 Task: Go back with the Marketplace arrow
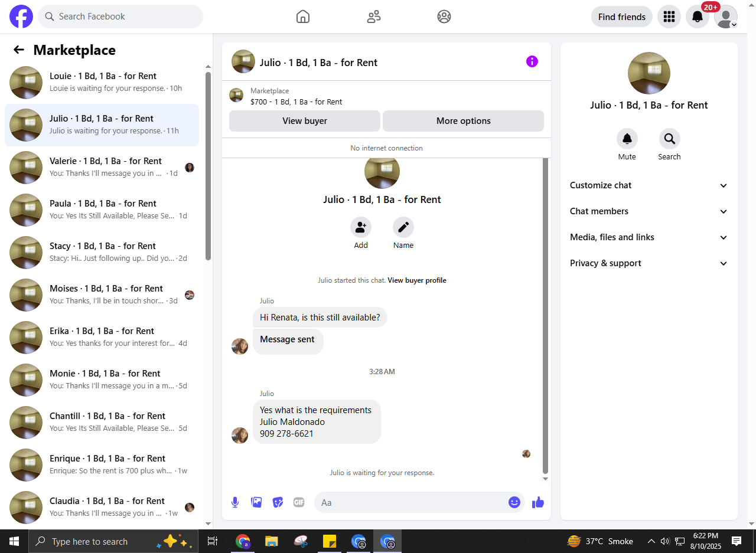coord(19,50)
